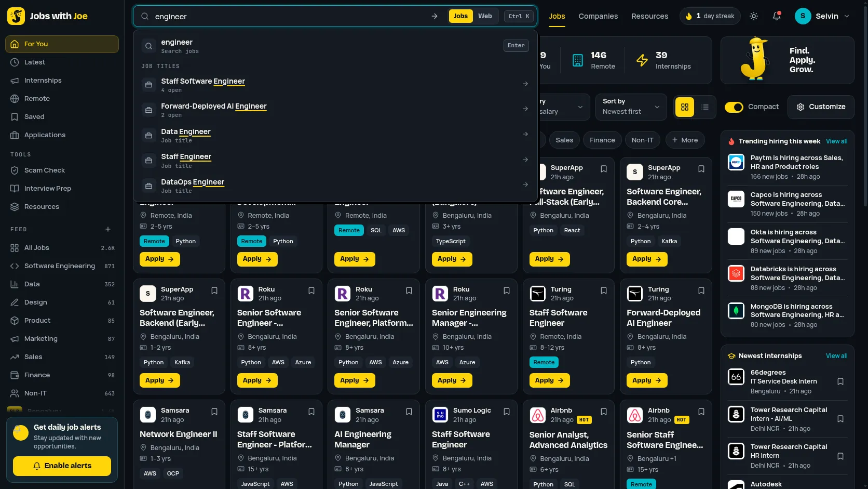The image size is (868, 489).
Task: Add a new feed with plus icon
Action: coord(108,229)
